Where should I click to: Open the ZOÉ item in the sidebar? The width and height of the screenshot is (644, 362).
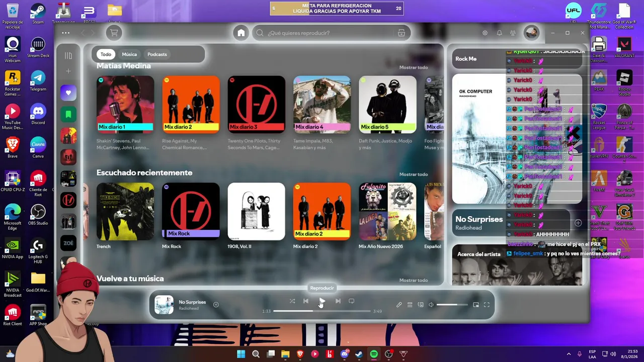coord(68,243)
